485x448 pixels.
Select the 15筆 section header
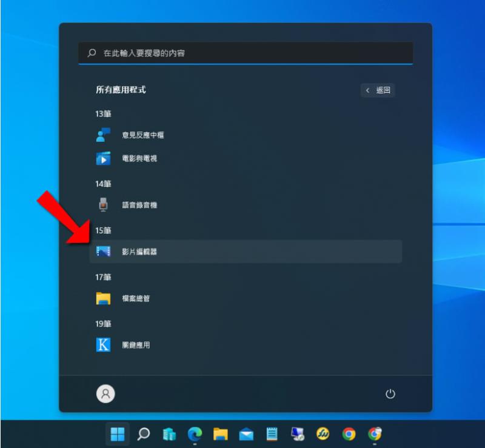103,230
